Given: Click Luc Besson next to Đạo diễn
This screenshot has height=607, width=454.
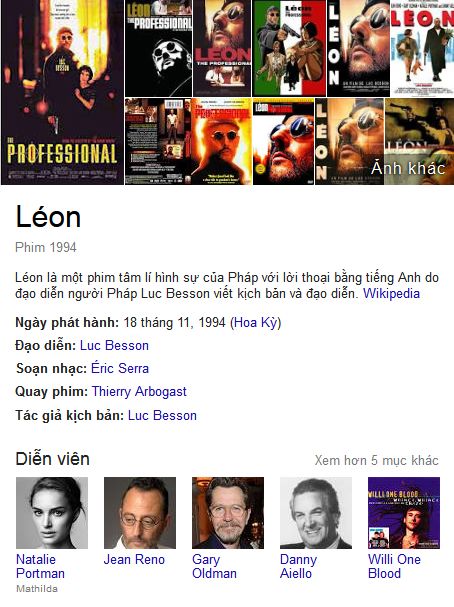Looking at the screenshot, I should point(114,345).
